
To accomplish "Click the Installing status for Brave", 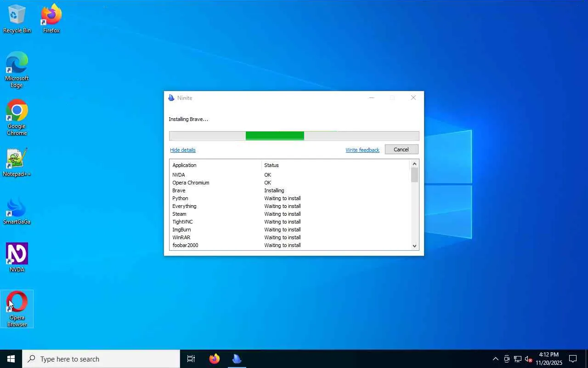I will (x=274, y=190).
